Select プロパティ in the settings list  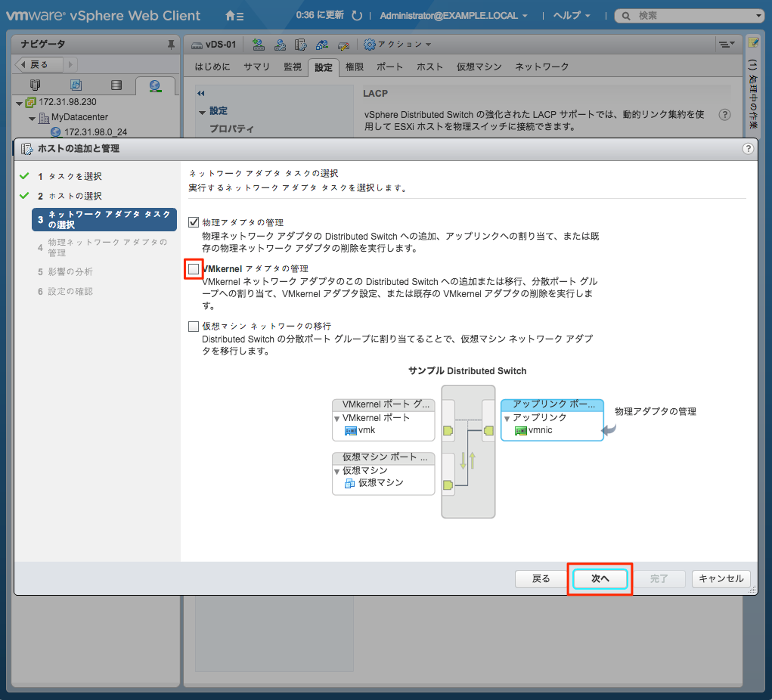231,129
